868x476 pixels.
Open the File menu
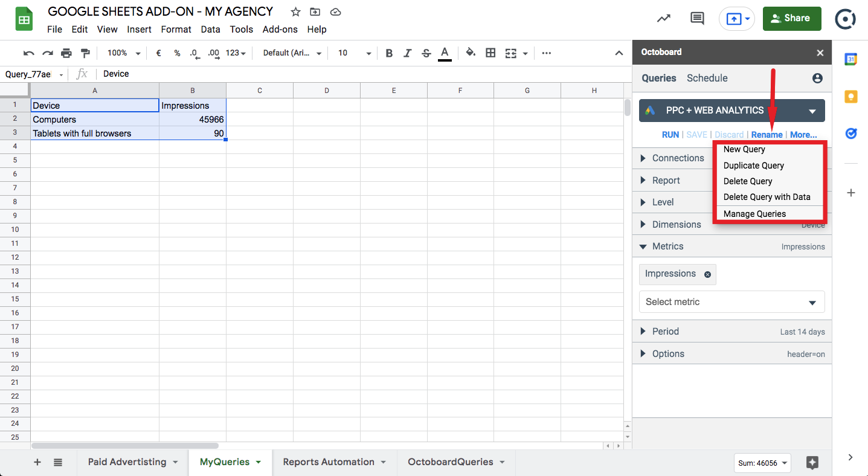coord(54,29)
